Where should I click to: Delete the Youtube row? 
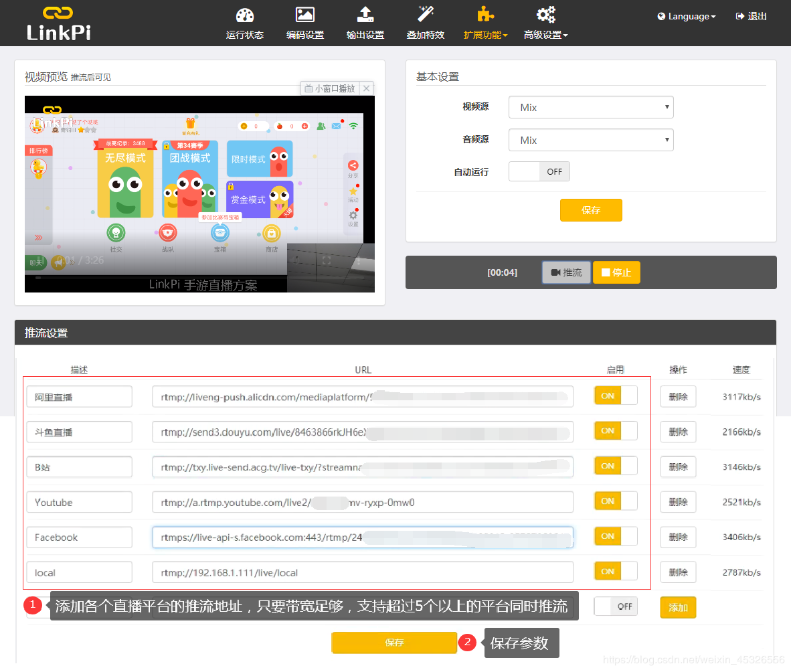pyautogui.click(x=678, y=502)
